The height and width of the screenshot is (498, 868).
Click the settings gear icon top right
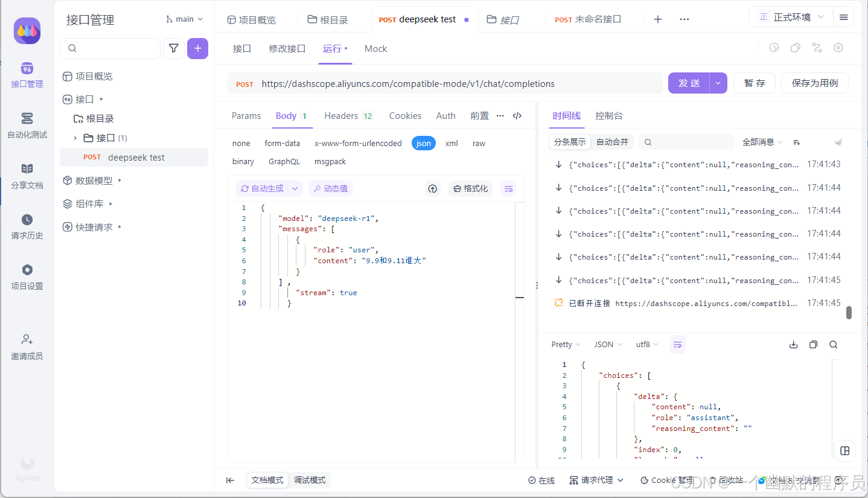click(838, 48)
